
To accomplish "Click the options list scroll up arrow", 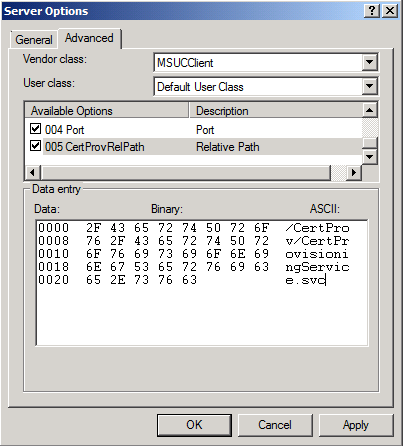I will tap(370, 110).
